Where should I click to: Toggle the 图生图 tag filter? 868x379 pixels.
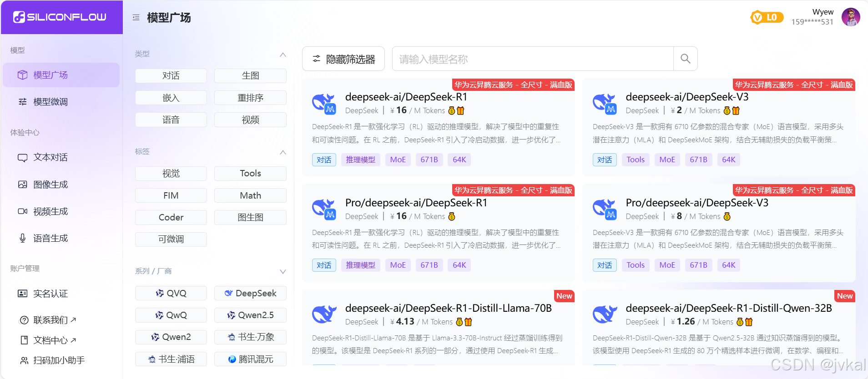click(250, 217)
